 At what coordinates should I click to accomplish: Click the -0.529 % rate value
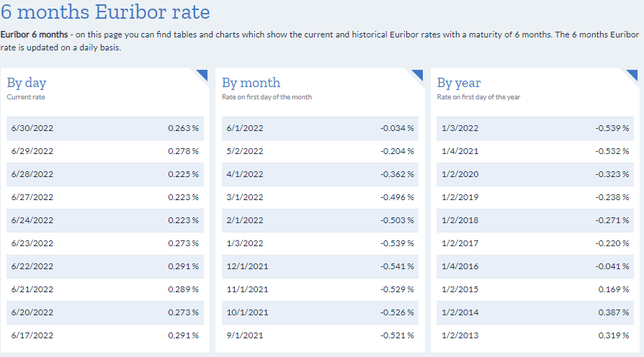point(397,289)
